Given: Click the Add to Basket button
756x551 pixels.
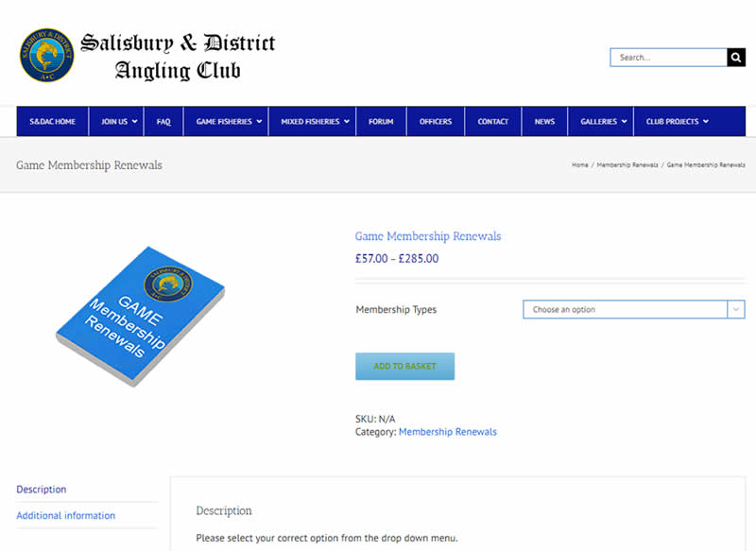Looking at the screenshot, I should [405, 367].
